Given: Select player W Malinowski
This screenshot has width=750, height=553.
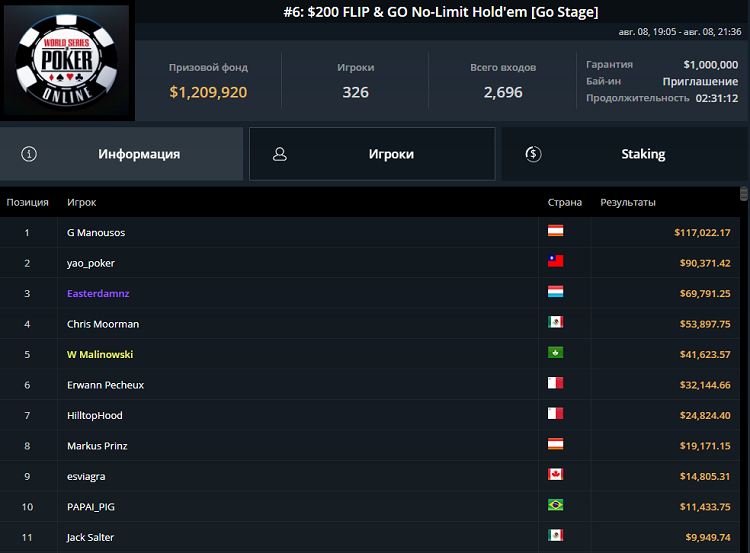Looking at the screenshot, I should (100, 354).
